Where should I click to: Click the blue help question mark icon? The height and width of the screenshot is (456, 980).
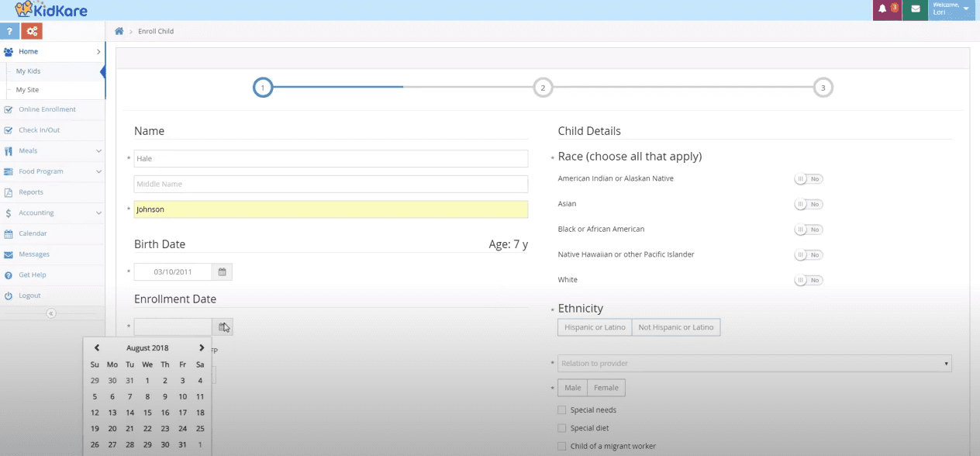(9, 31)
